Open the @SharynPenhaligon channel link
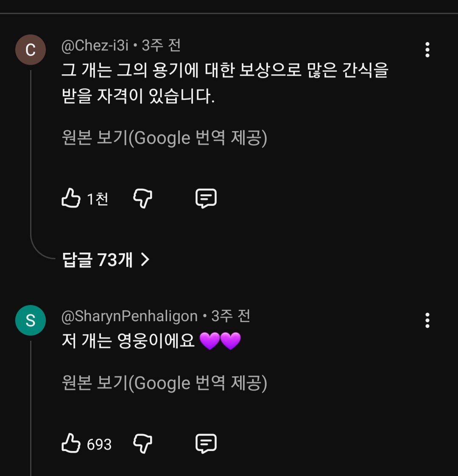Viewport: 458px width, 476px height. (x=129, y=316)
